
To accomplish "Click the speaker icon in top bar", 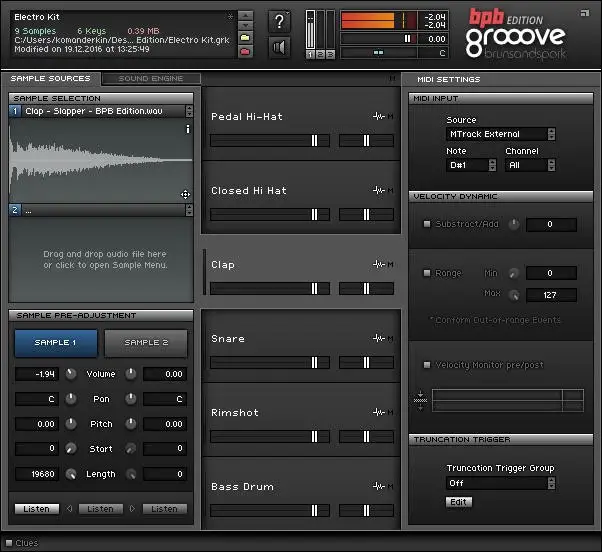I will (x=281, y=47).
